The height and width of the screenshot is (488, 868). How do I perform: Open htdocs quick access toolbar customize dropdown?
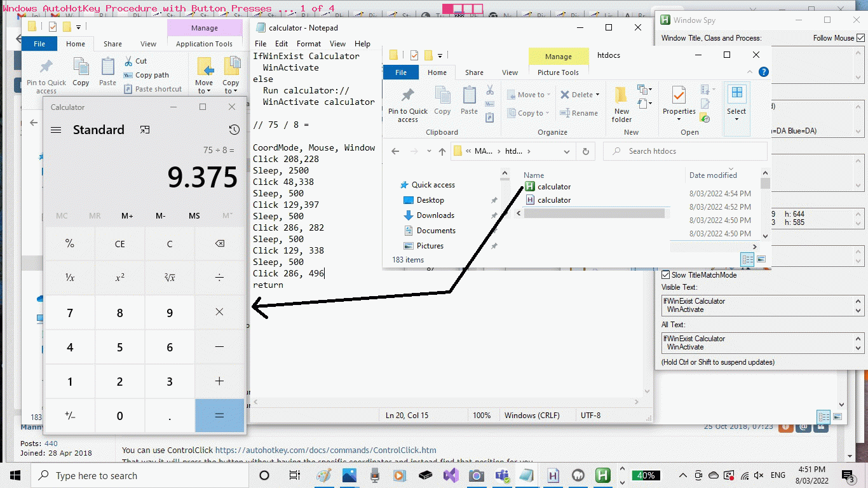[x=440, y=55]
